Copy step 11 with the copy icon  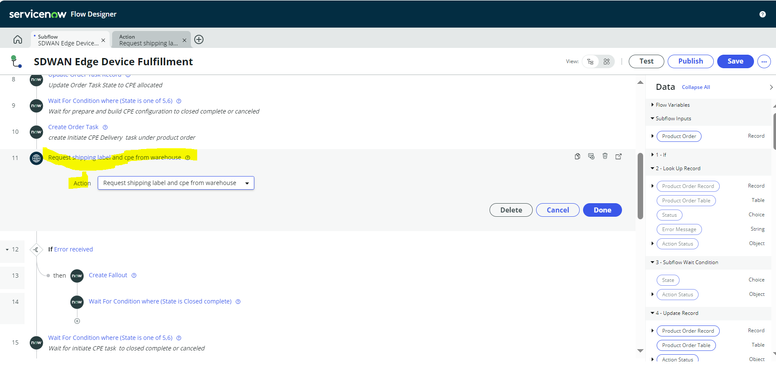click(x=577, y=156)
